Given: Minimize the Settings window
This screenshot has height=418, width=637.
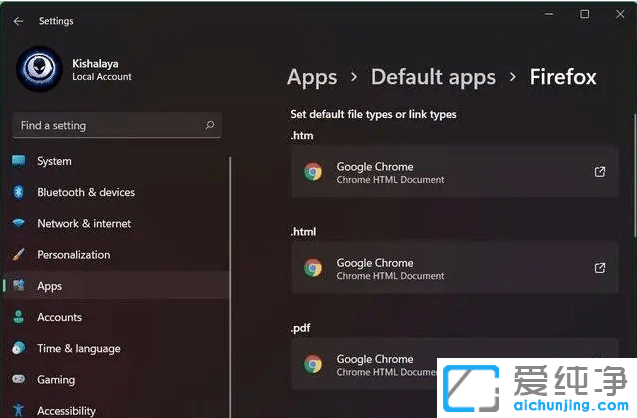Looking at the screenshot, I should pos(549,14).
